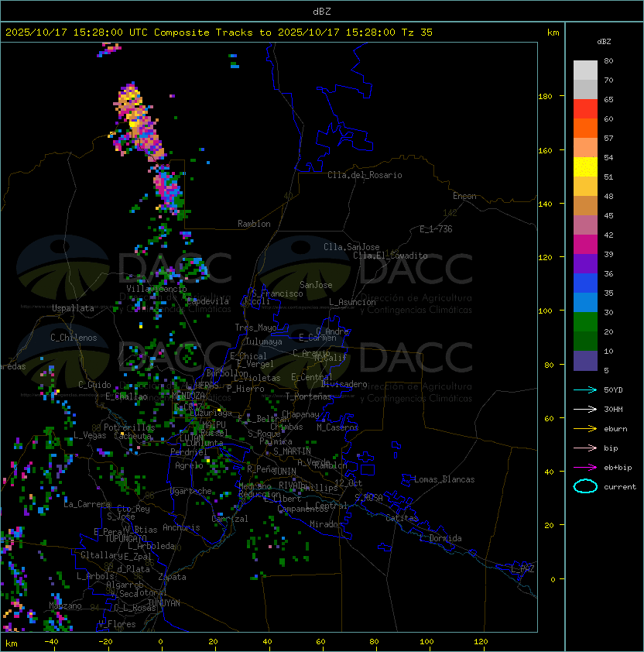
Task: Click the Encon label on the map
Action: click(464, 196)
